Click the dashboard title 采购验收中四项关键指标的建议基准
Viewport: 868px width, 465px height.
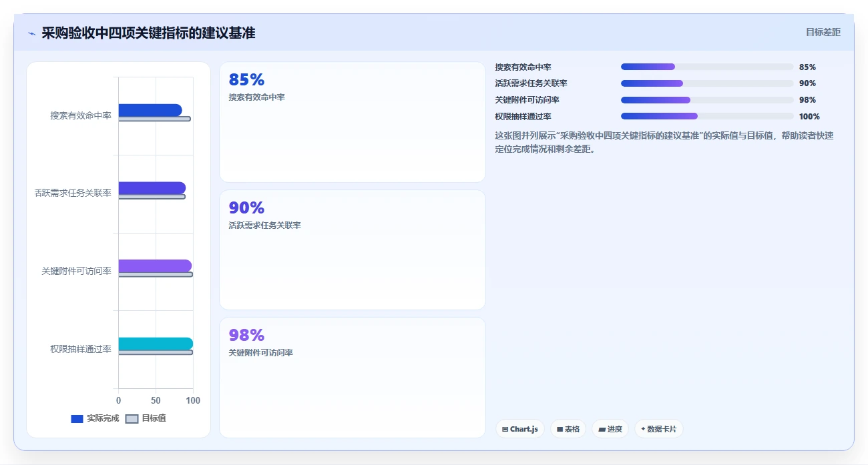tap(148, 33)
